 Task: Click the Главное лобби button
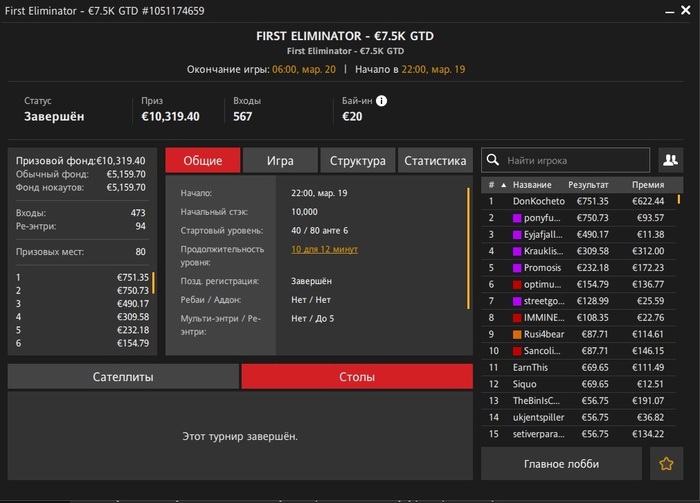tap(562, 464)
